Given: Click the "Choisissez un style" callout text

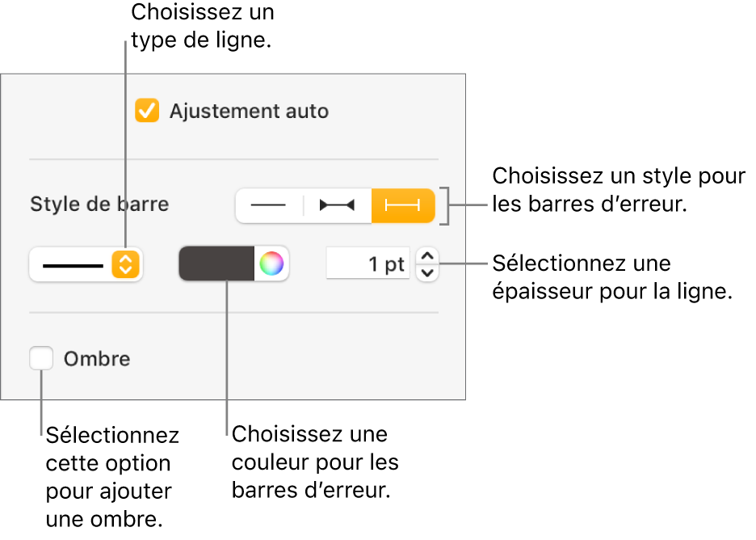Looking at the screenshot, I should 619,190.
